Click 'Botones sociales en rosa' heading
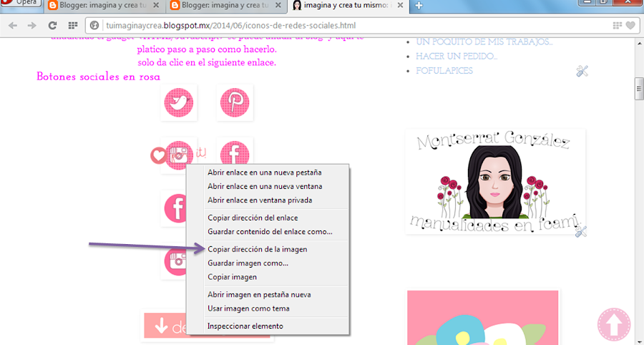 98,77
